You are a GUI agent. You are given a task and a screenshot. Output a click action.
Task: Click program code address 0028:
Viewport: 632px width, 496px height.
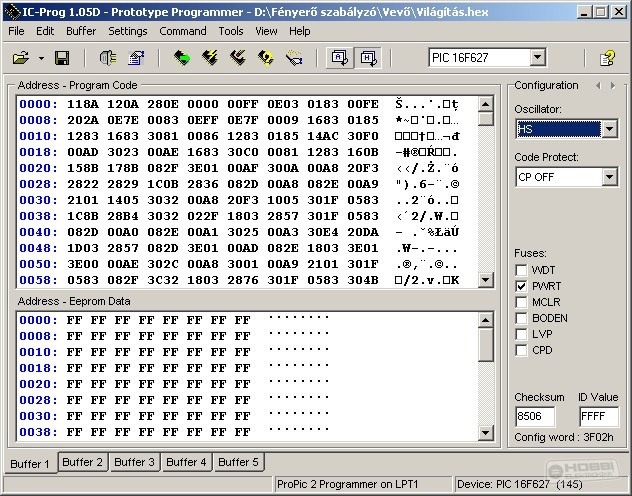click(38, 184)
